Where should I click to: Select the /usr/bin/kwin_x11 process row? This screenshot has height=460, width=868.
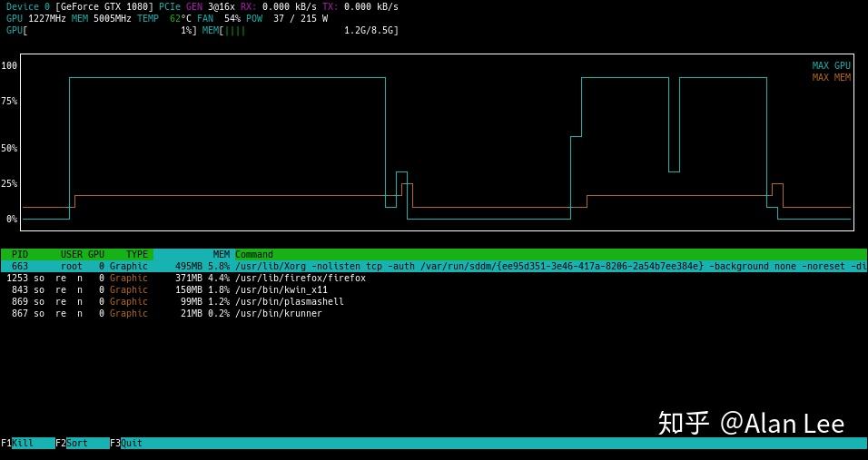(x=434, y=289)
